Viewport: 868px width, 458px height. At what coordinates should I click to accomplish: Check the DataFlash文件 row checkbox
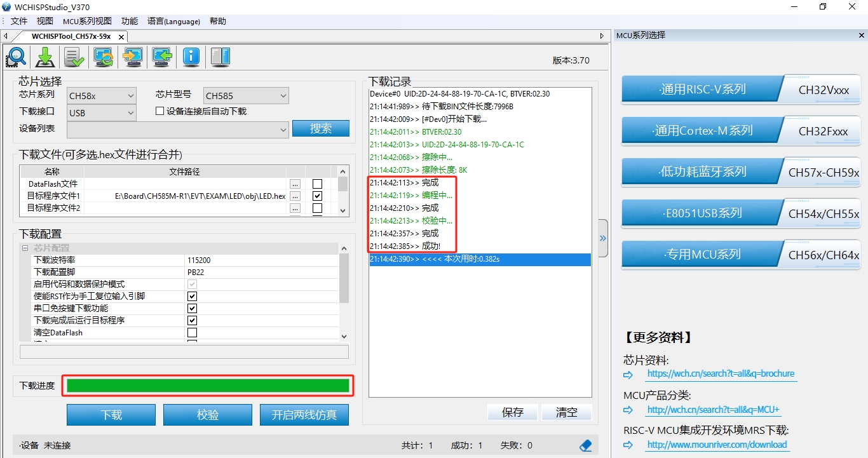[x=317, y=184]
